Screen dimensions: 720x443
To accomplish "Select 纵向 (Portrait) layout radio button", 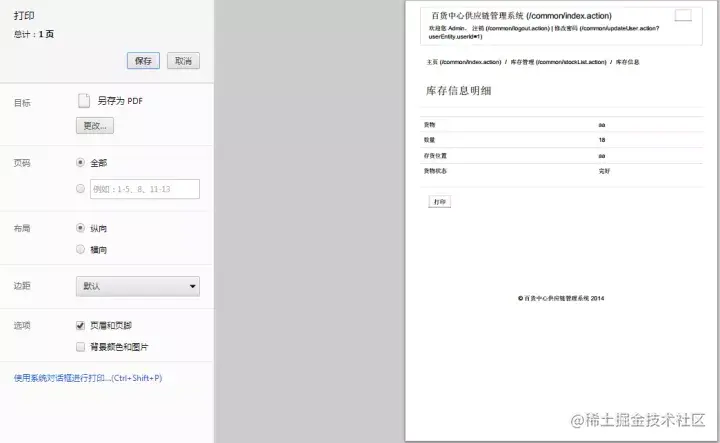I will tap(80, 228).
